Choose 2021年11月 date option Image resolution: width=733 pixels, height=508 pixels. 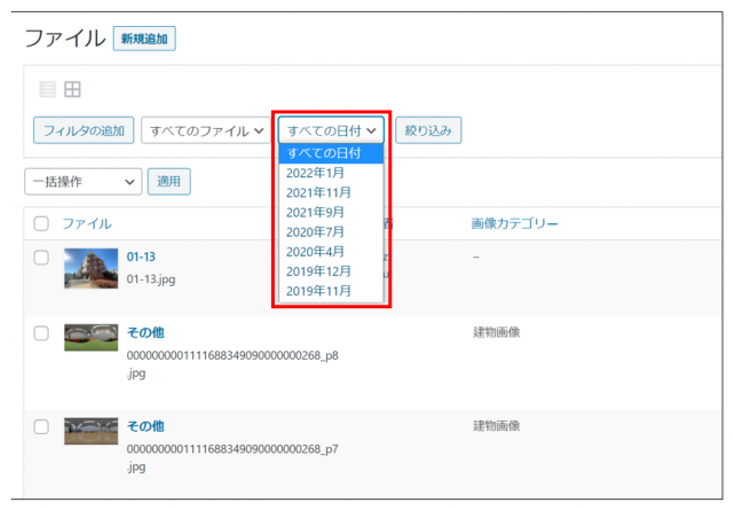(319, 192)
